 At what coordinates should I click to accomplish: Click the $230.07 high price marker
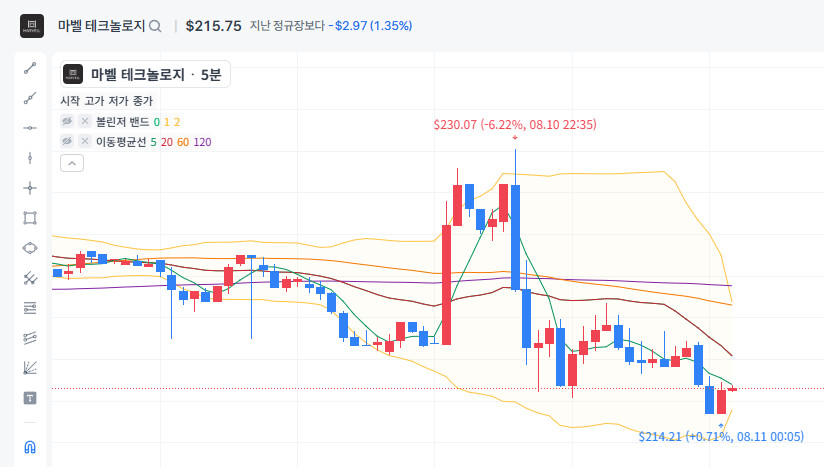click(515, 124)
